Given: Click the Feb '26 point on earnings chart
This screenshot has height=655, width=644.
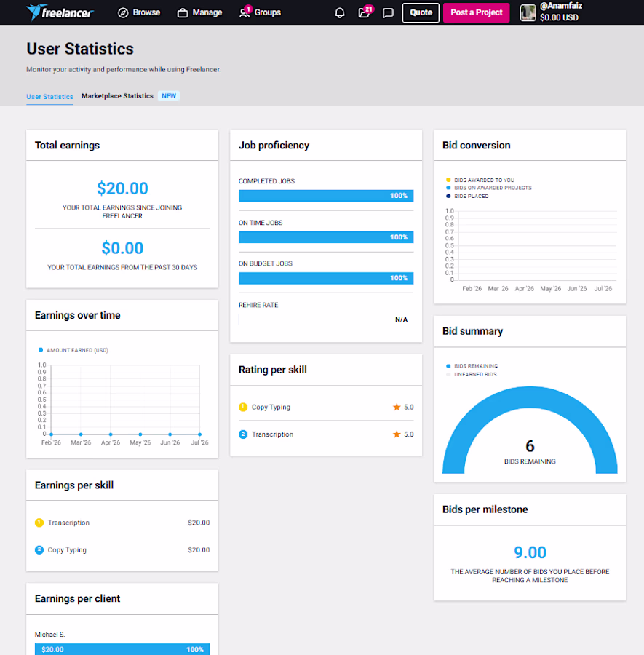Looking at the screenshot, I should pyautogui.click(x=51, y=434).
